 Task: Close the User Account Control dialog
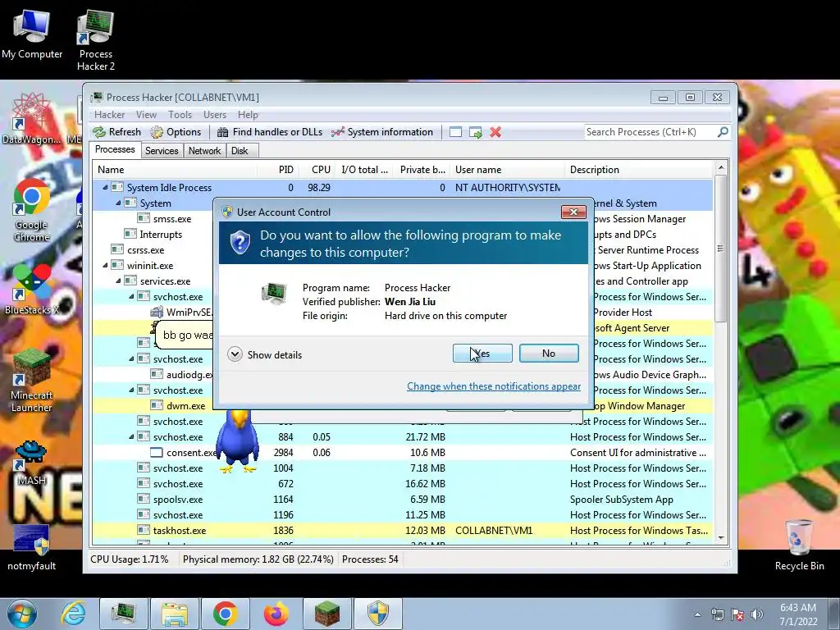[x=573, y=212]
